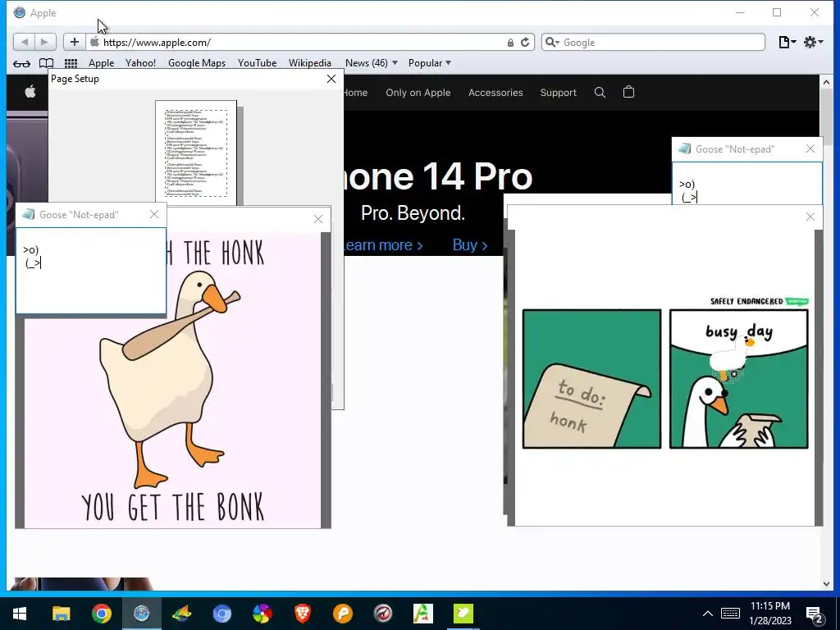Click the to do honk comic panel
The image size is (840, 630).
(x=592, y=379)
